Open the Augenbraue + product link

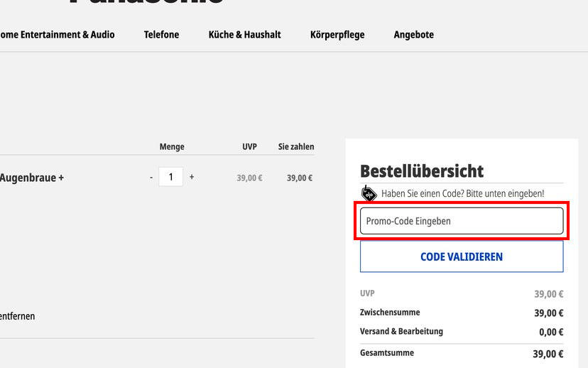(31, 178)
